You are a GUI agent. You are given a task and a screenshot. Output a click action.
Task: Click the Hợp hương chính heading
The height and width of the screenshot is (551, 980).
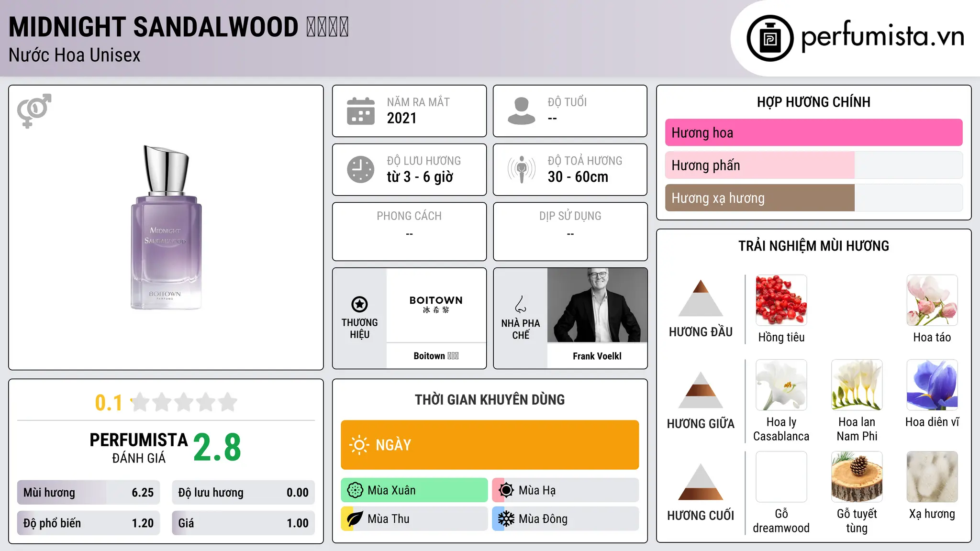tap(813, 102)
